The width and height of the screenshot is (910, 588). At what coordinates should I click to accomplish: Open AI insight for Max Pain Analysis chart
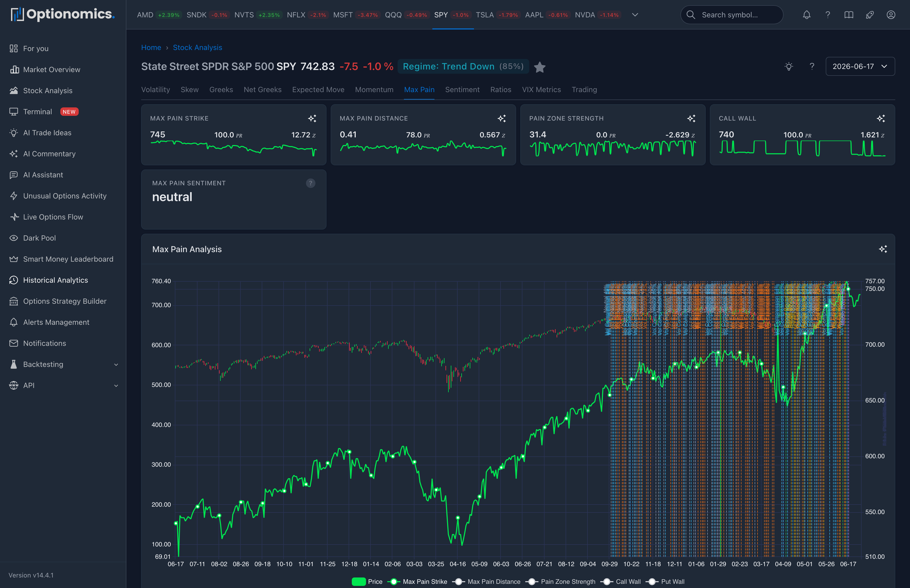[883, 249]
